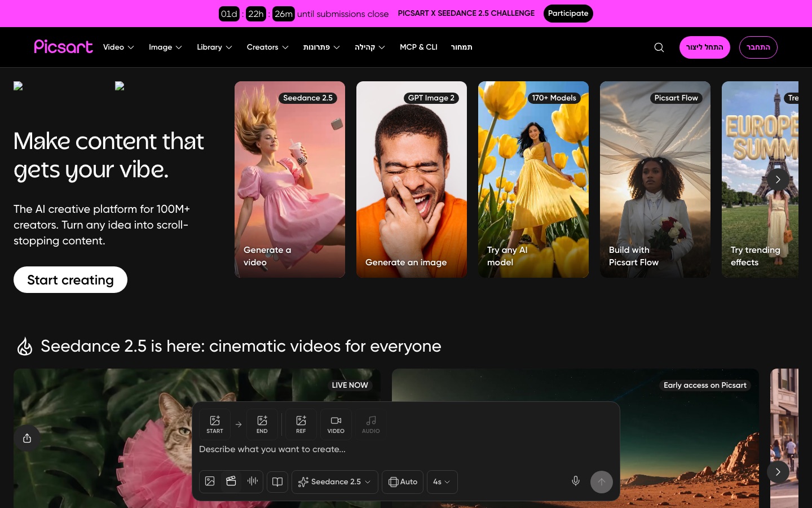Select the END frame image icon
This screenshot has width=812, height=508.
(x=262, y=424)
